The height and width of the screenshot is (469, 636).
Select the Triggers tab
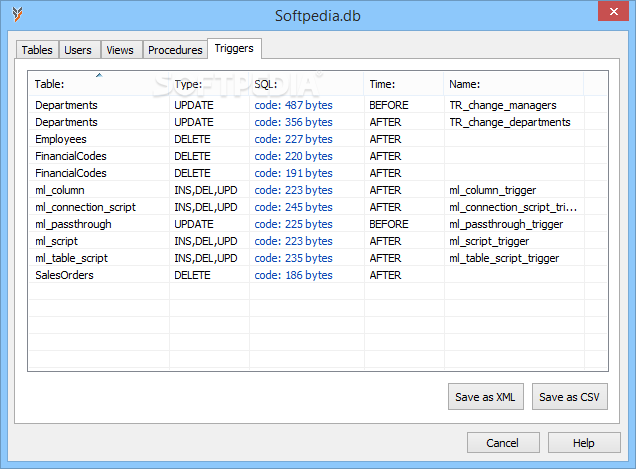(x=234, y=48)
